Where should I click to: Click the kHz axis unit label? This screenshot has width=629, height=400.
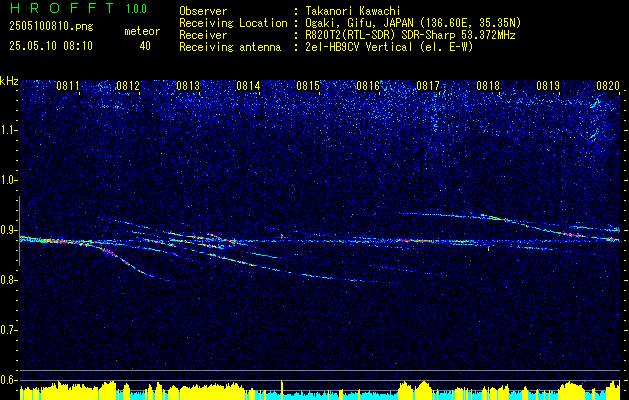point(9,81)
